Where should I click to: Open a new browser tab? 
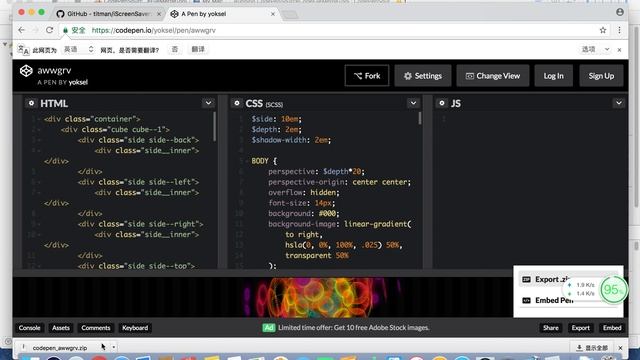coord(291,15)
